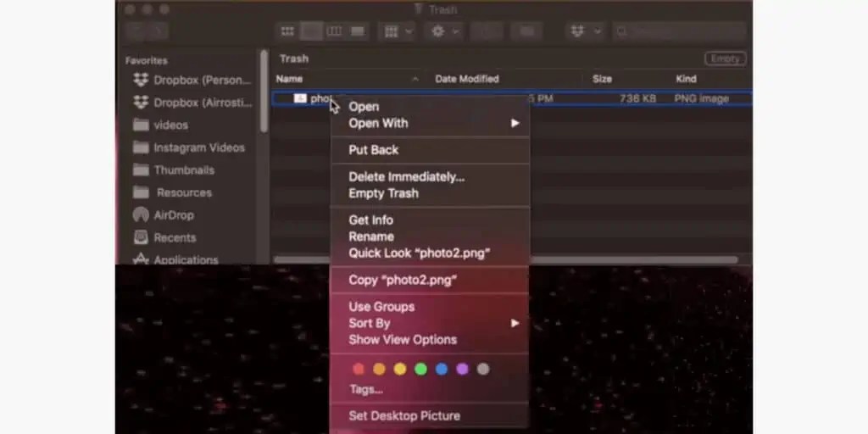
Task: Click the PNG image kind cell
Action: pos(701,99)
